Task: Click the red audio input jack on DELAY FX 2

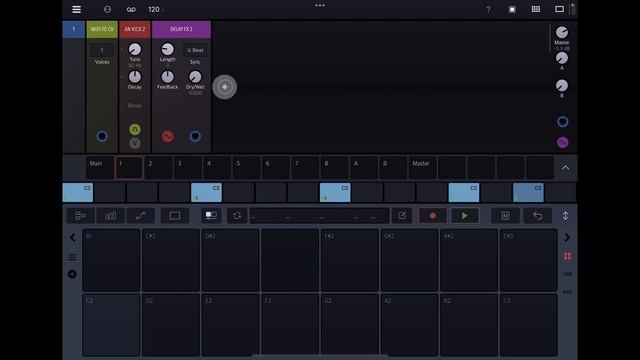Action: [x=167, y=136]
